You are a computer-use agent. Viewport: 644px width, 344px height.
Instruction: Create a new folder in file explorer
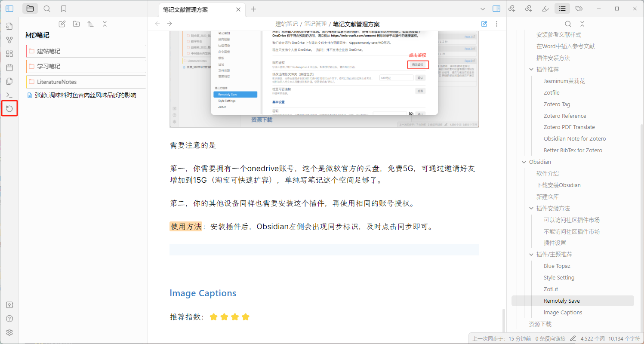[x=76, y=24]
